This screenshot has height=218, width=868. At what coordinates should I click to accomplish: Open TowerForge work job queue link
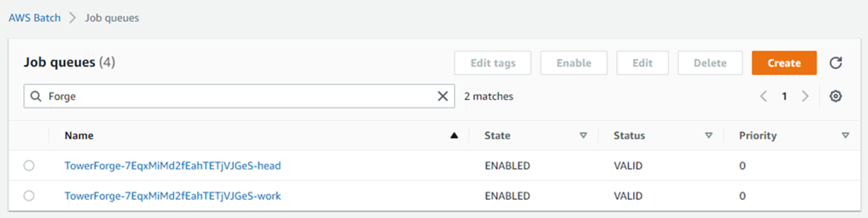coord(172,195)
